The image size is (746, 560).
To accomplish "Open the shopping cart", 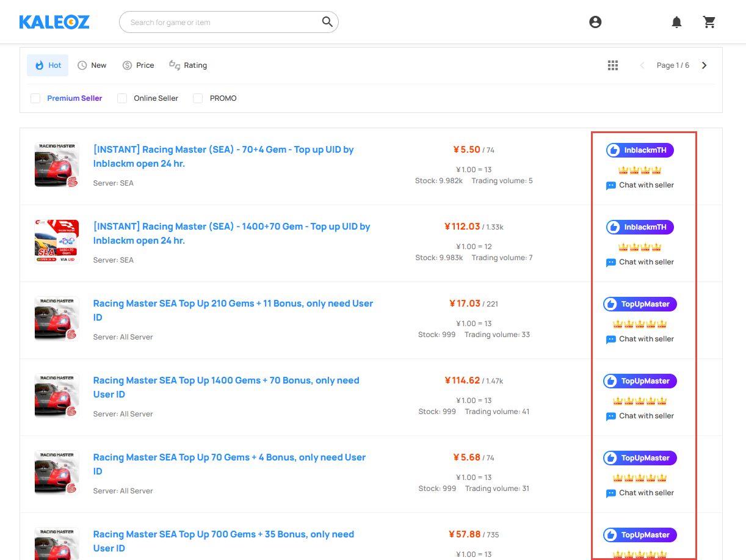I will click(x=709, y=22).
